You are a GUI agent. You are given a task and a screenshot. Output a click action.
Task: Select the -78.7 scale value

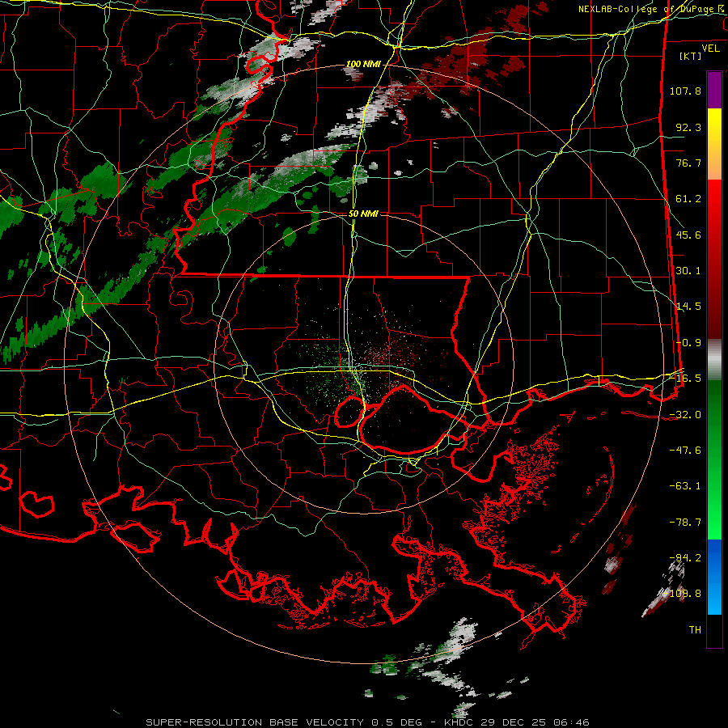685,523
